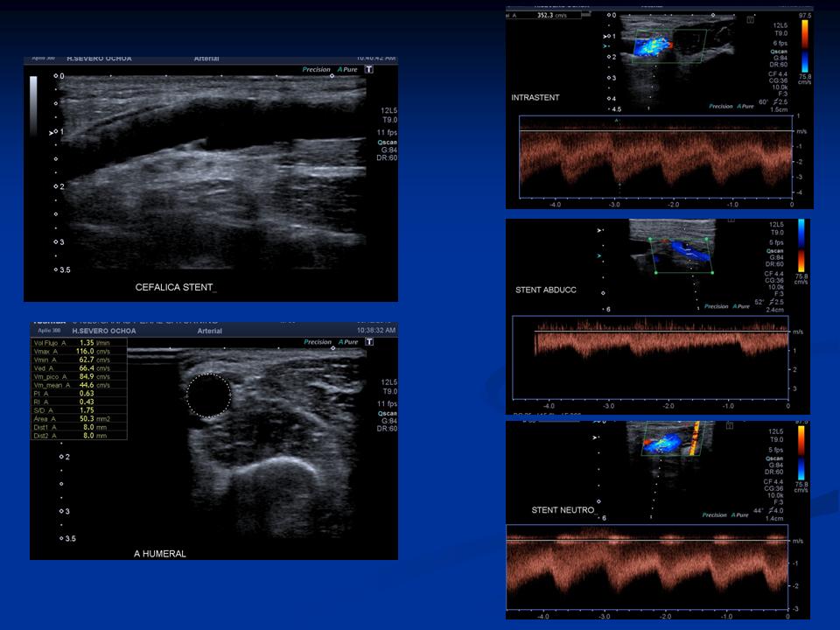Click the '352.3 cm/s' value above Intrastent
840x630 pixels.
click(552, 15)
